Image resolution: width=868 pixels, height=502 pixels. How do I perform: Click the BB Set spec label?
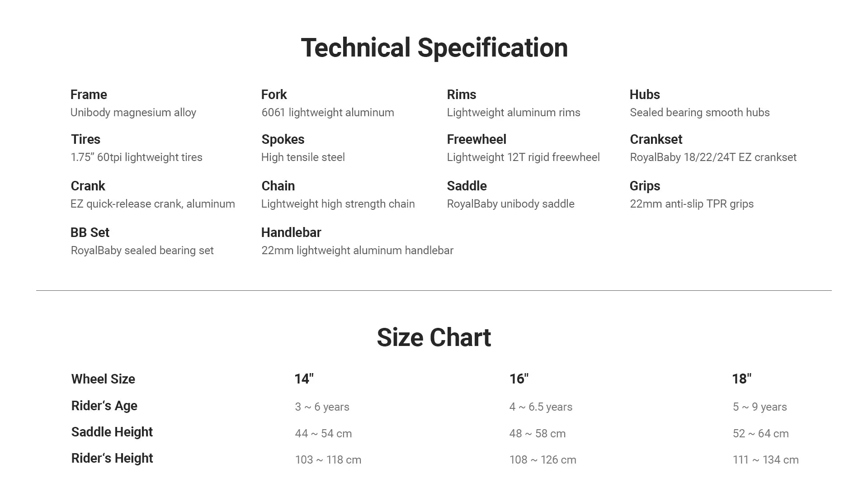click(90, 232)
